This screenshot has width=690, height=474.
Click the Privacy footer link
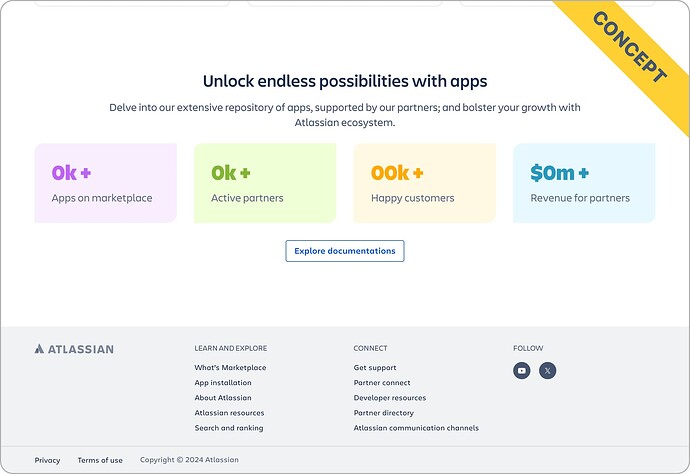(47, 460)
